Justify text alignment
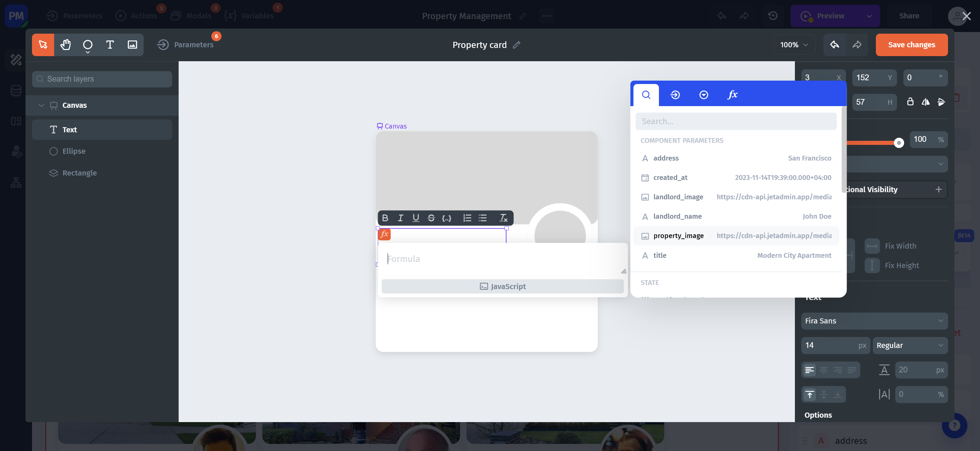 point(852,370)
